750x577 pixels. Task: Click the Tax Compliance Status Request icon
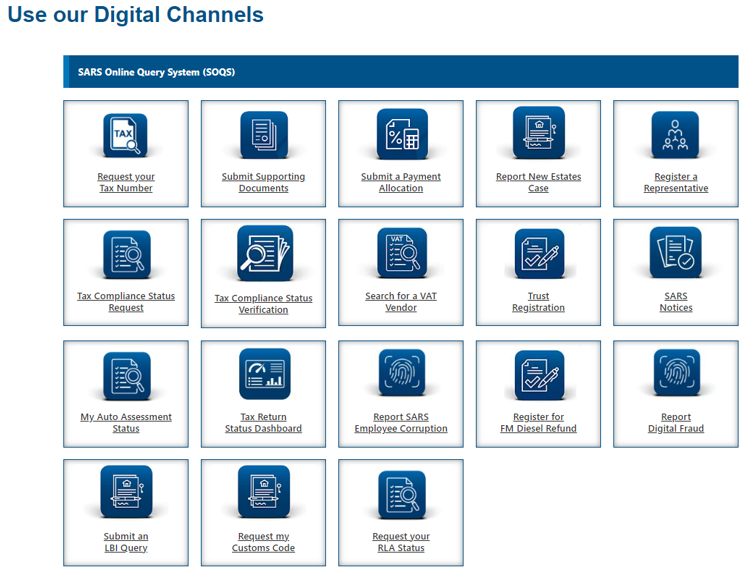pyautogui.click(x=127, y=255)
